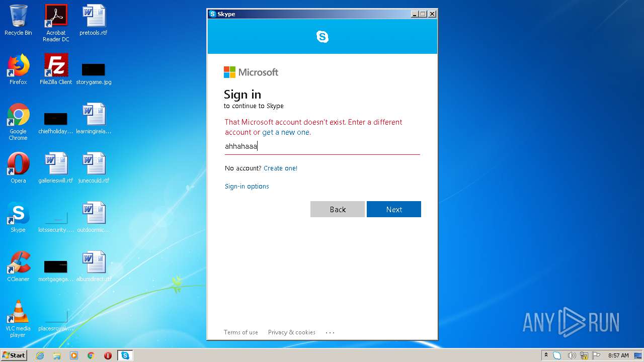This screenshot has width=644, height=362.
Task: Launch Firefox desktop shortcut
Action: [x=18, y=69]
